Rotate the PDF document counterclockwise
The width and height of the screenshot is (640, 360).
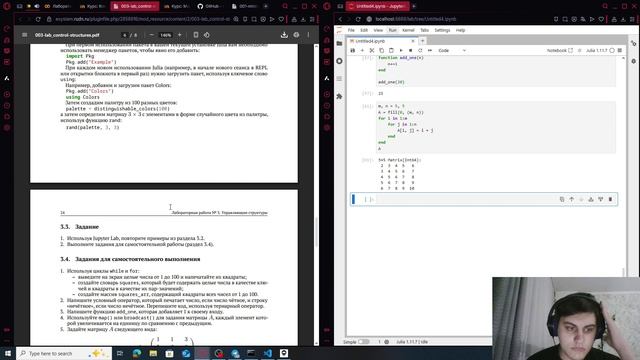pos(207,35)
